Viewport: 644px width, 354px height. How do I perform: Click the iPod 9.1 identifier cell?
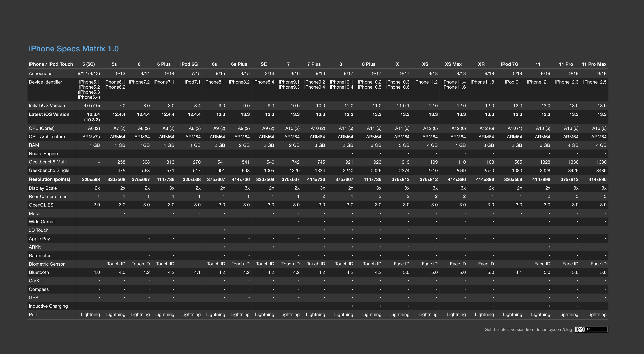point(513,82)
